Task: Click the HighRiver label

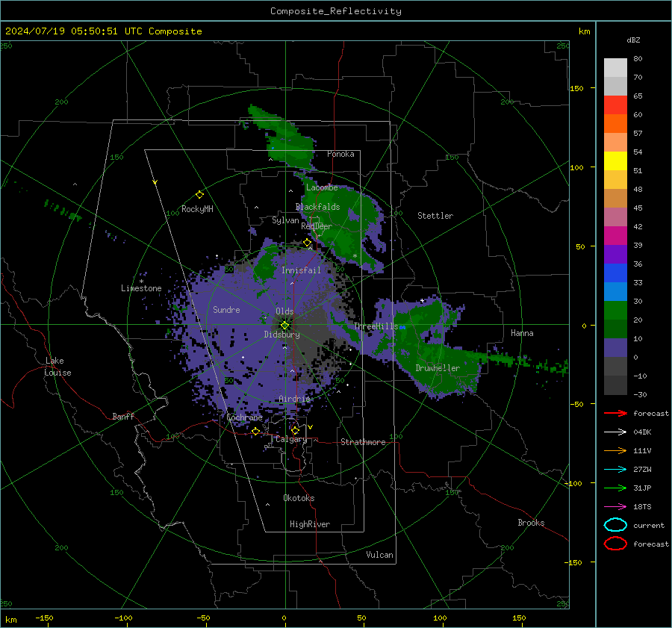Action: (310, 524)
